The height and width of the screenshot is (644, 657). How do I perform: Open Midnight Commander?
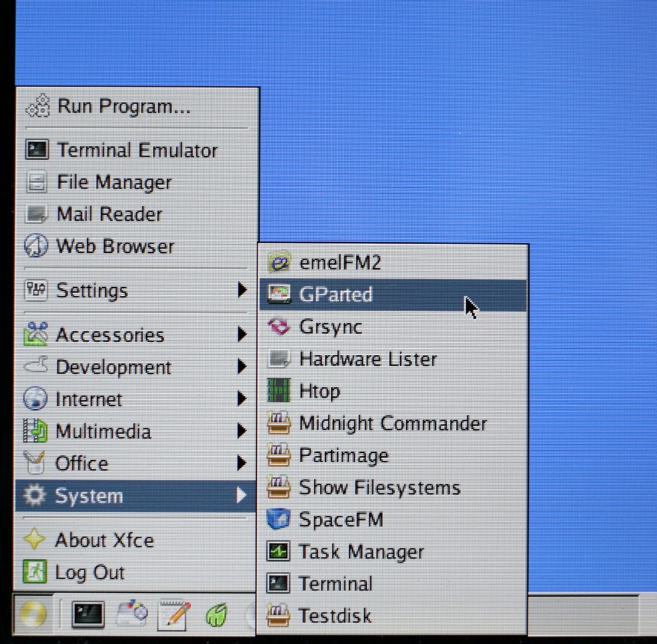[392, 423]
